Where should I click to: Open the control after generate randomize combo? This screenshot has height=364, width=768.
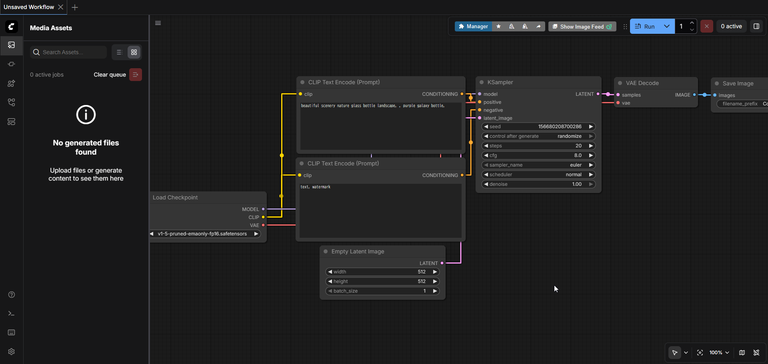[x=538, y=136]
